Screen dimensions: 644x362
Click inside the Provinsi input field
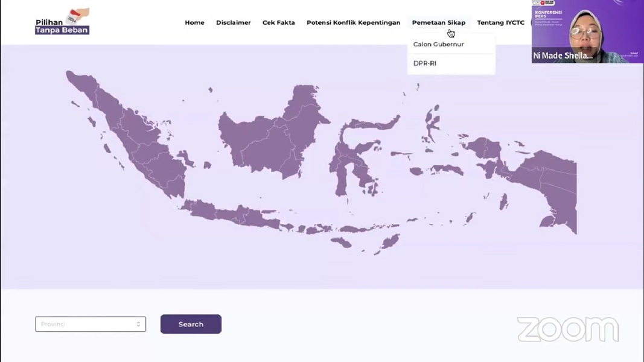78,324
